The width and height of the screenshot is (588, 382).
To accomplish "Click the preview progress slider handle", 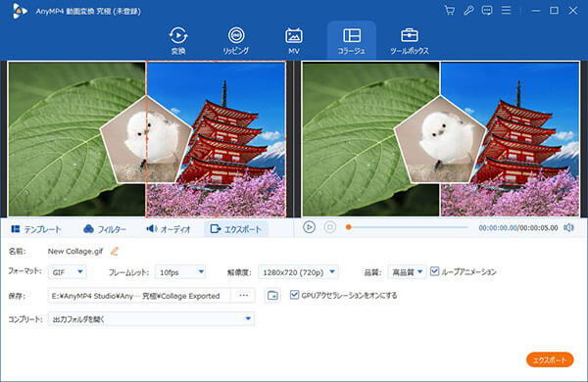I will (348, 227).
